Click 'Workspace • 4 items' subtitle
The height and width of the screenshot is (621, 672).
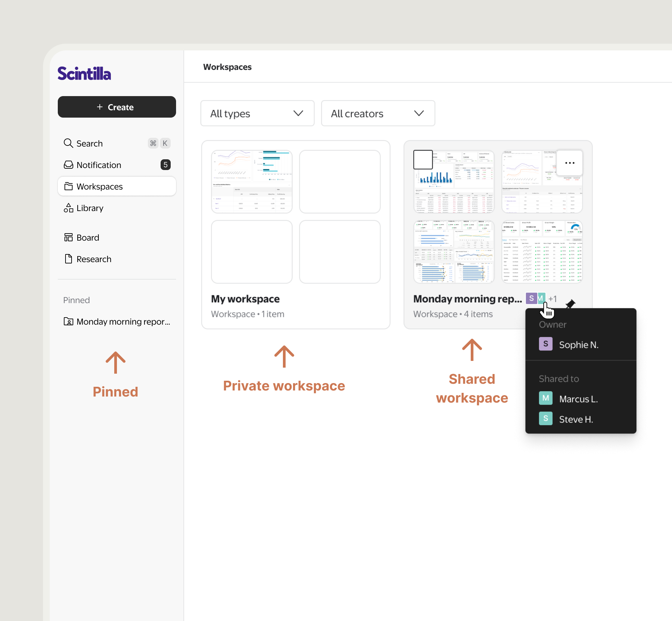click(x=453, y=314)
